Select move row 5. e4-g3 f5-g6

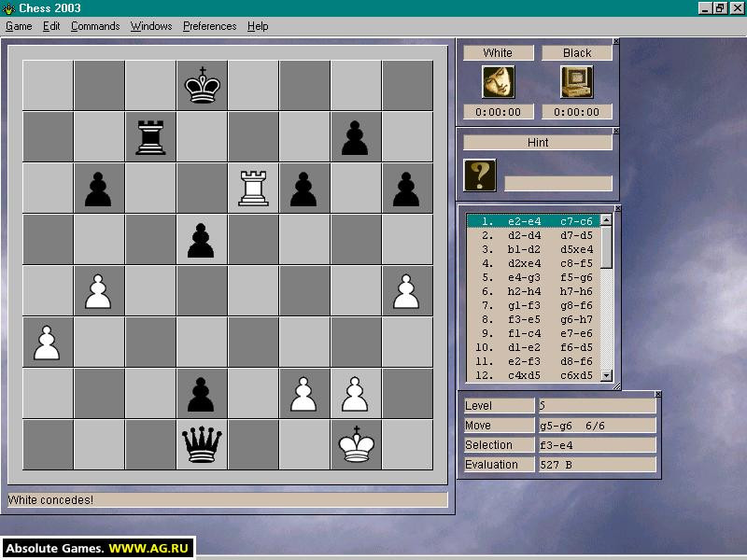[x=533, y=277]
